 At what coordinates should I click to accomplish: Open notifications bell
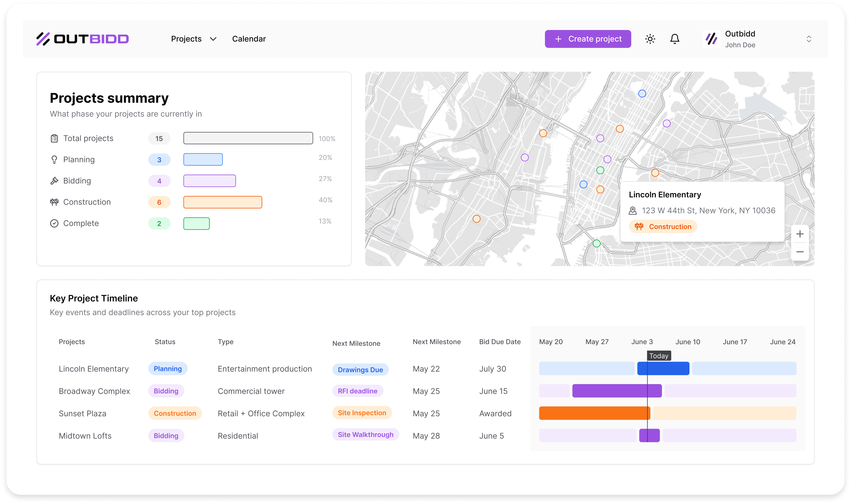pos(675,39)
